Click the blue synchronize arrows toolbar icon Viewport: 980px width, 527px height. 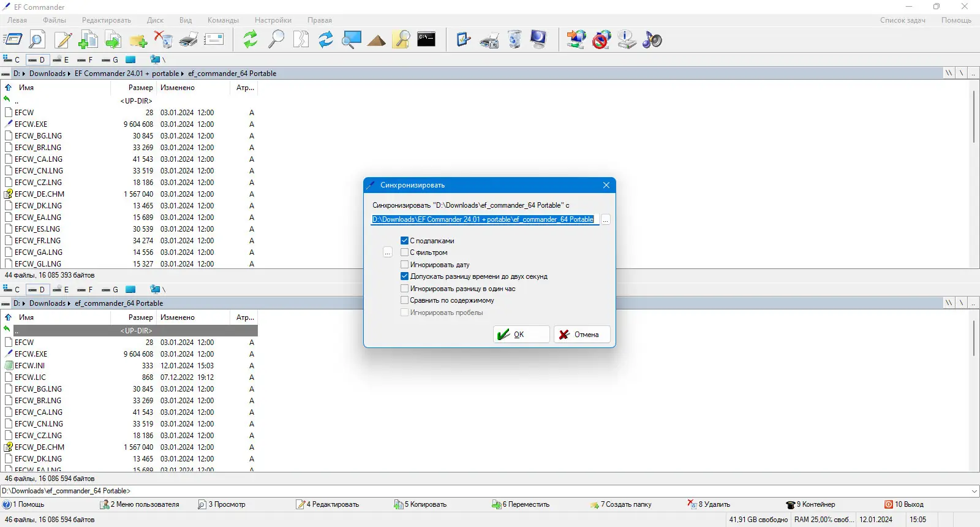tap(326, 40)
